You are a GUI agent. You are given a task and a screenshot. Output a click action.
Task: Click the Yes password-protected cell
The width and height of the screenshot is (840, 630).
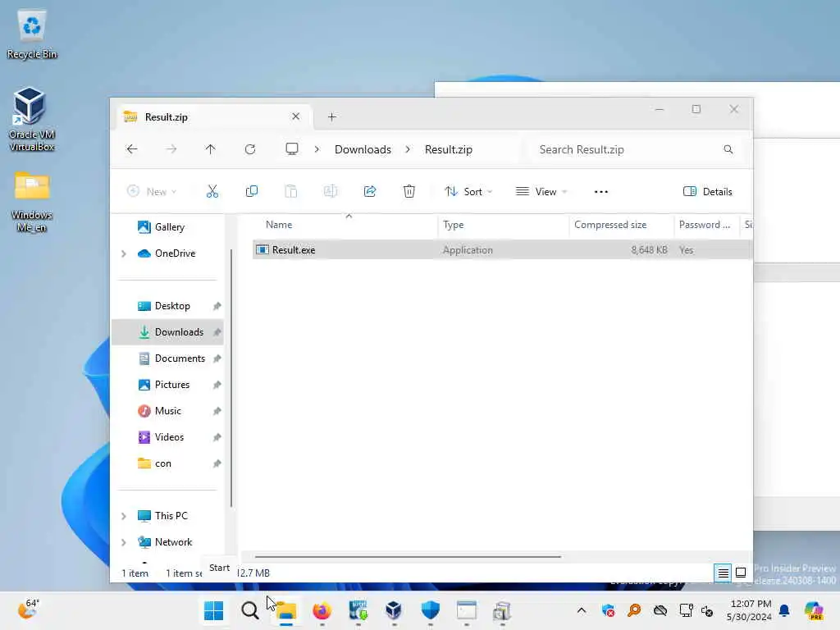pos(687,250)
